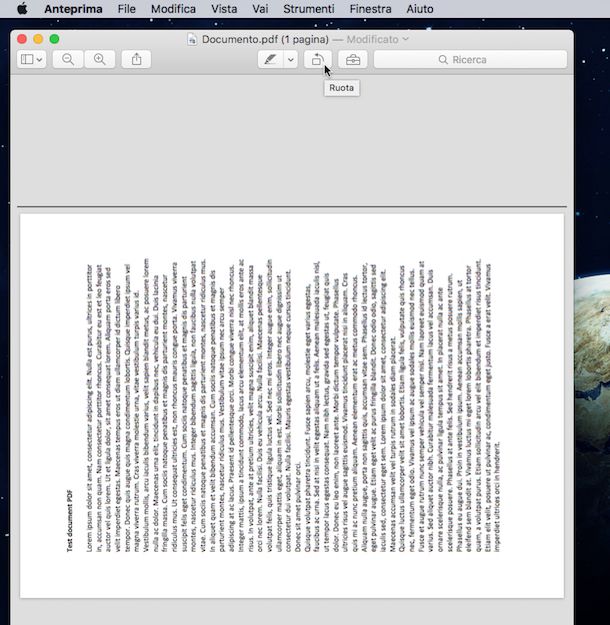Click the 'Test document PDF' heading

click(70, 521)
